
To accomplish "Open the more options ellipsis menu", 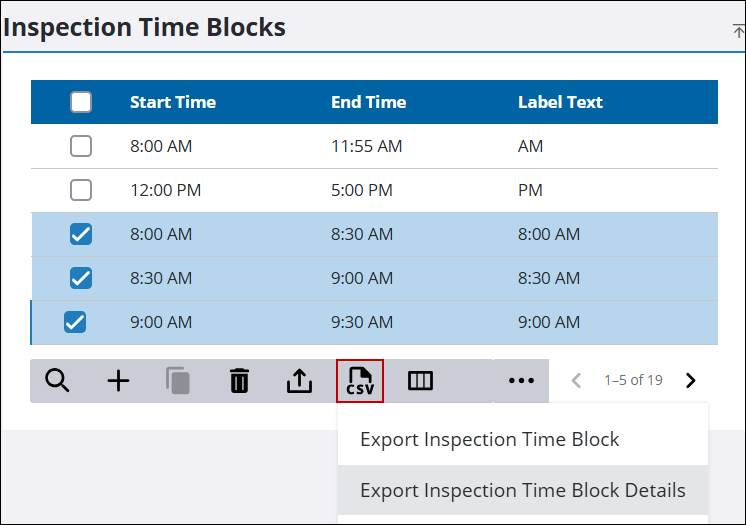I will point(521,381).
